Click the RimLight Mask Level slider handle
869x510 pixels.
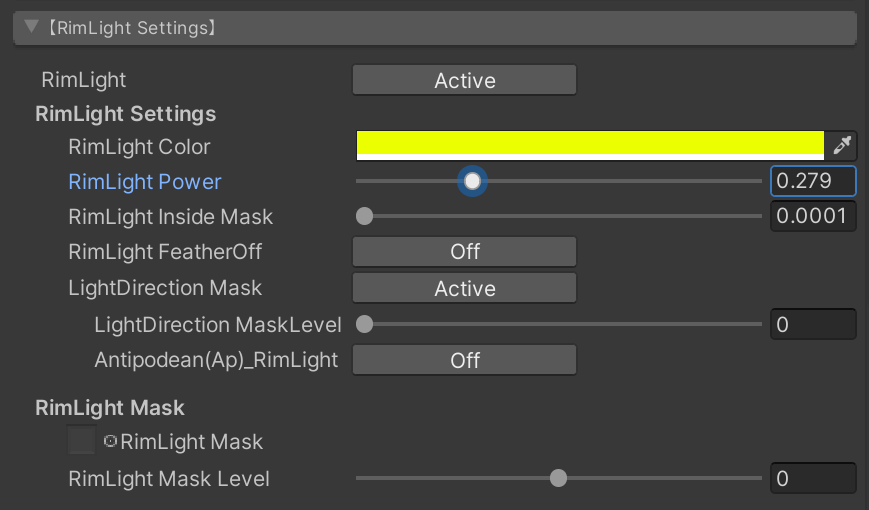pyautogui.click(x=559, y=478)
